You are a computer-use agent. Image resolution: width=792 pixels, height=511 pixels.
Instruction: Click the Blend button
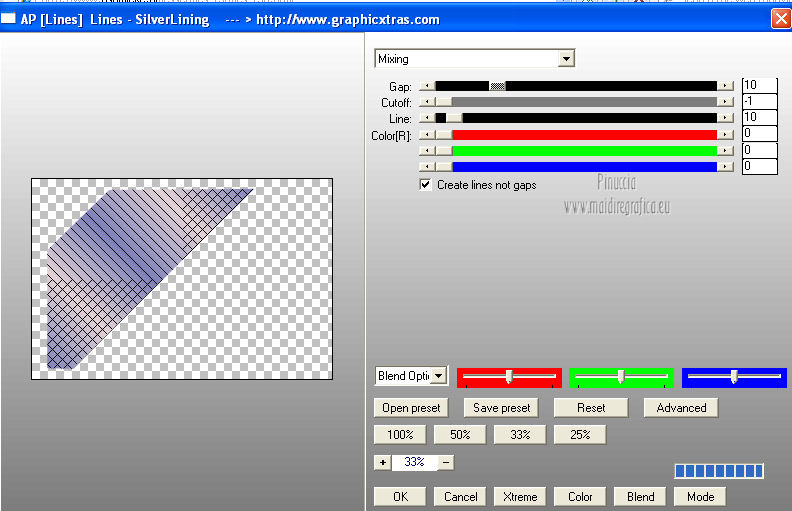pyautogui.click(x=640, y=497)
